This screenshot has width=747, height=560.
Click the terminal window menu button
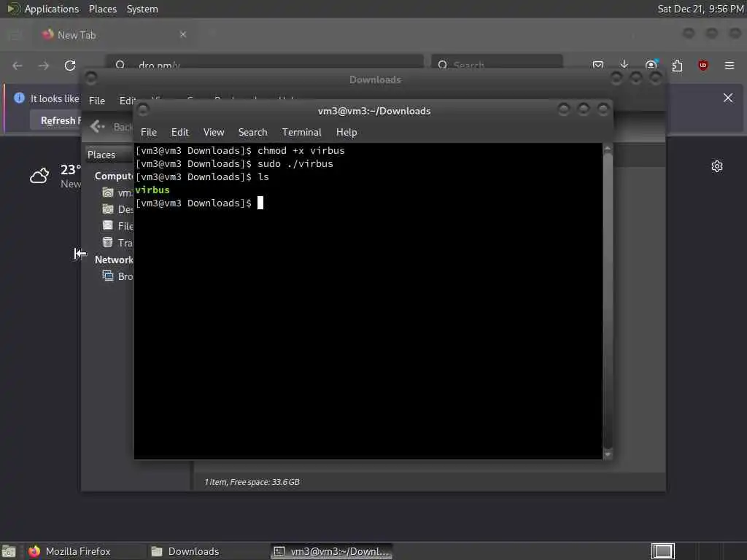pyautogui.click(x=143, y=110)
